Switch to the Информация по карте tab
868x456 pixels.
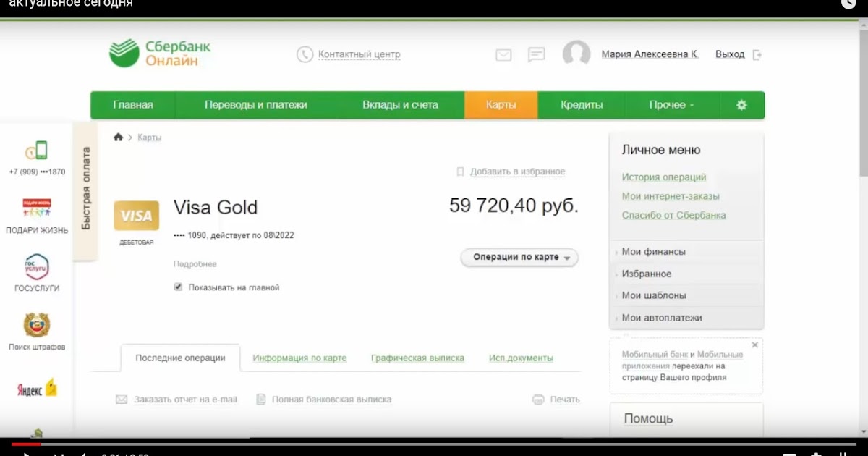tap(299, 358)
